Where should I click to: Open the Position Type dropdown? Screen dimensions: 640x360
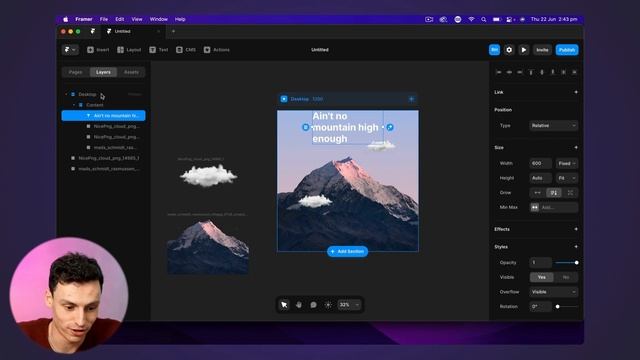(x=554, y=126)
